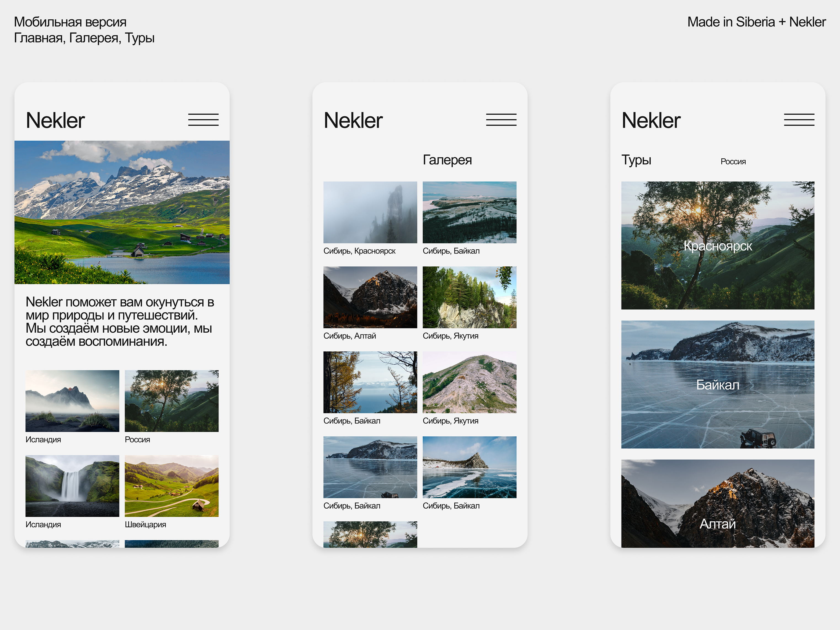Click the alpine lake hero image
Screen dimensions: 840x630
click(x=122, y=212)
